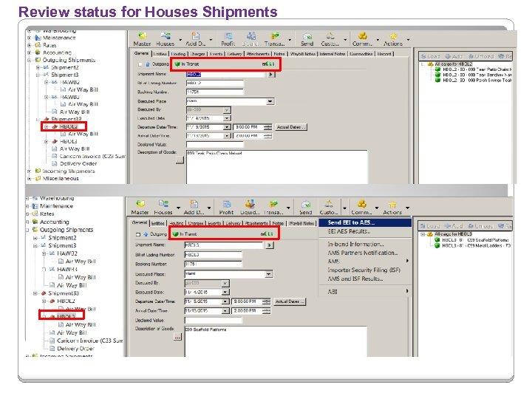This screenshot has width=532, height=399.
Task: Click the Transa.. icon in the HBOL3 window
Action: point(273,204)
